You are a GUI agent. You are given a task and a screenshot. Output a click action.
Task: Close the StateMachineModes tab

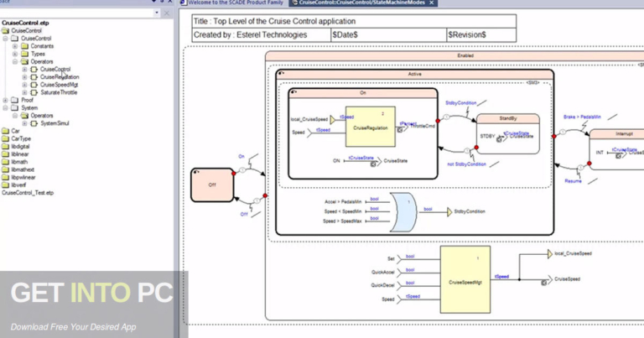tap(432, 3)
